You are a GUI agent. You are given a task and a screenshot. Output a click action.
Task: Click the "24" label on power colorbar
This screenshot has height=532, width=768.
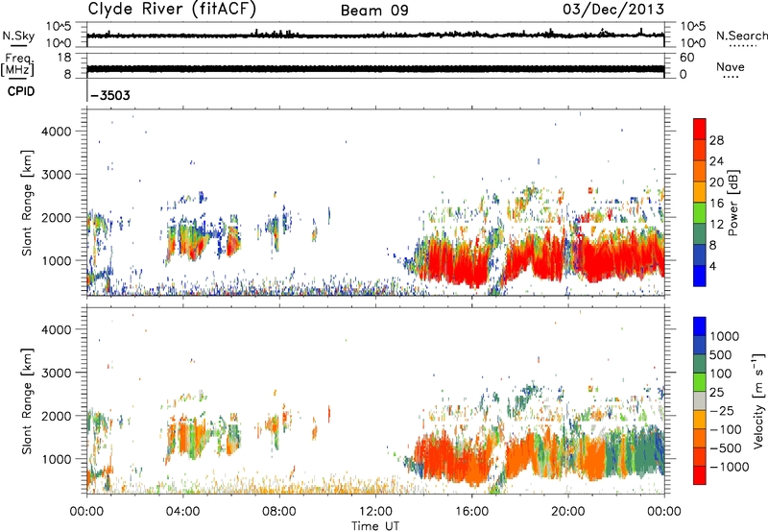pyautogui.click(x=716, y=161)
